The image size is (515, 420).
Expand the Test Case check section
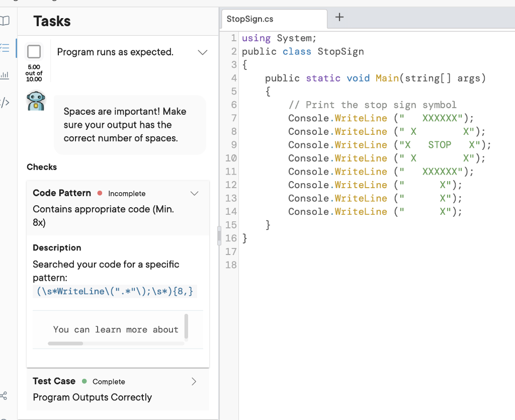pyautogui.click(x=195, y=382)
